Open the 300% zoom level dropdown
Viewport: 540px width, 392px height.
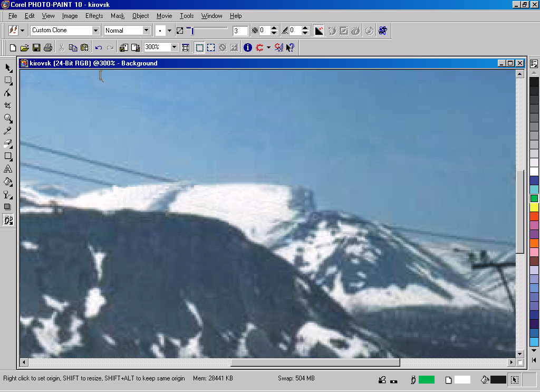(174, 47)
